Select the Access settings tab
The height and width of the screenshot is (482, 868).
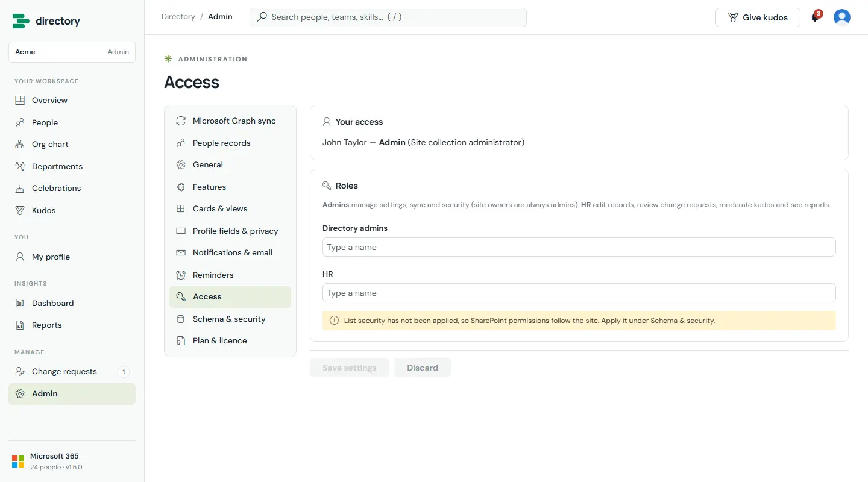pos(230,296)
